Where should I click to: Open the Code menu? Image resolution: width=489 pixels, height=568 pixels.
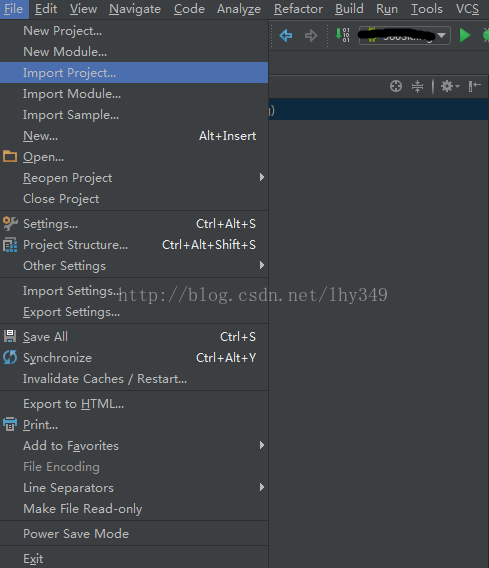point(189,9)
